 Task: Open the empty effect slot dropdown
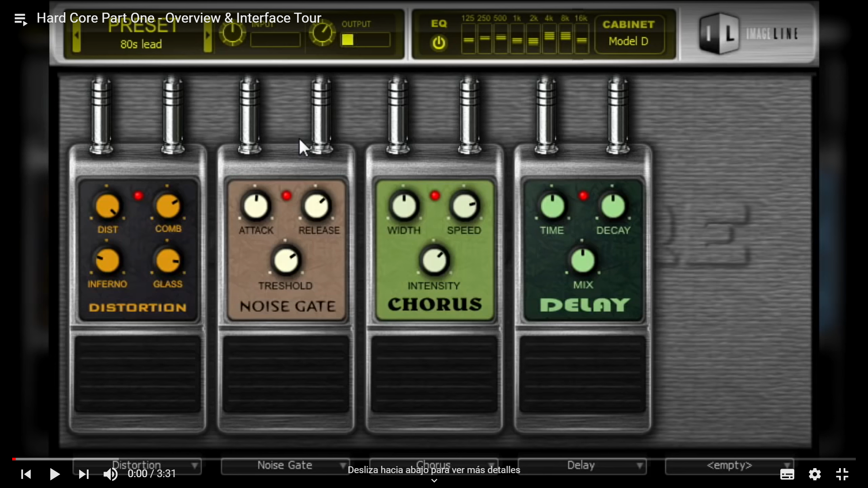(729, 465)
